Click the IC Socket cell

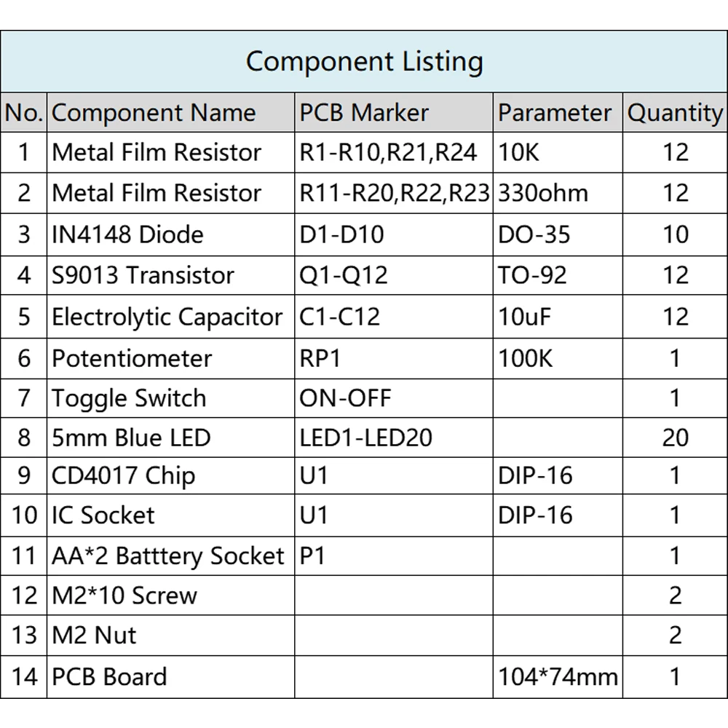pos(103,515)
